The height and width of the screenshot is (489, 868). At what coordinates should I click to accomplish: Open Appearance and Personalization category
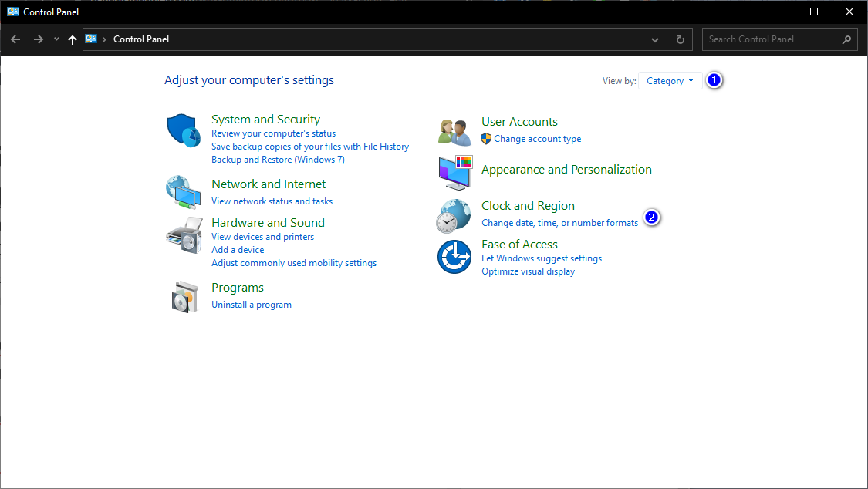coord(566,170)
